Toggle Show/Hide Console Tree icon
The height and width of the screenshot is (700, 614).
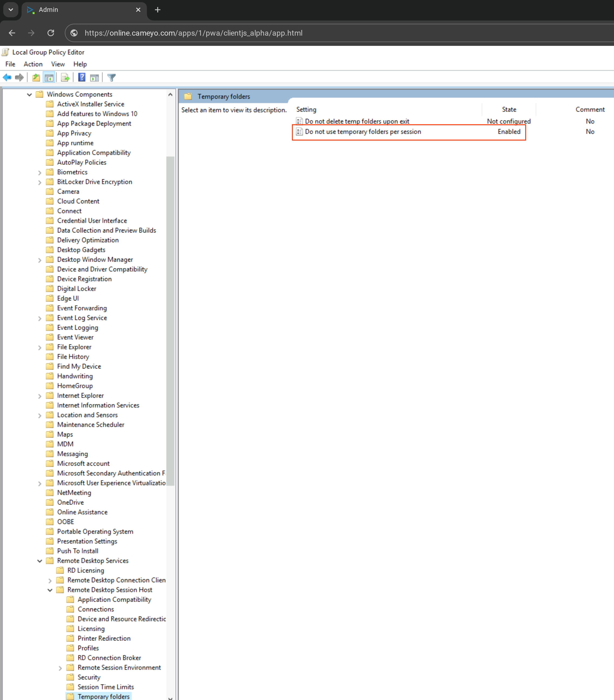49,78
